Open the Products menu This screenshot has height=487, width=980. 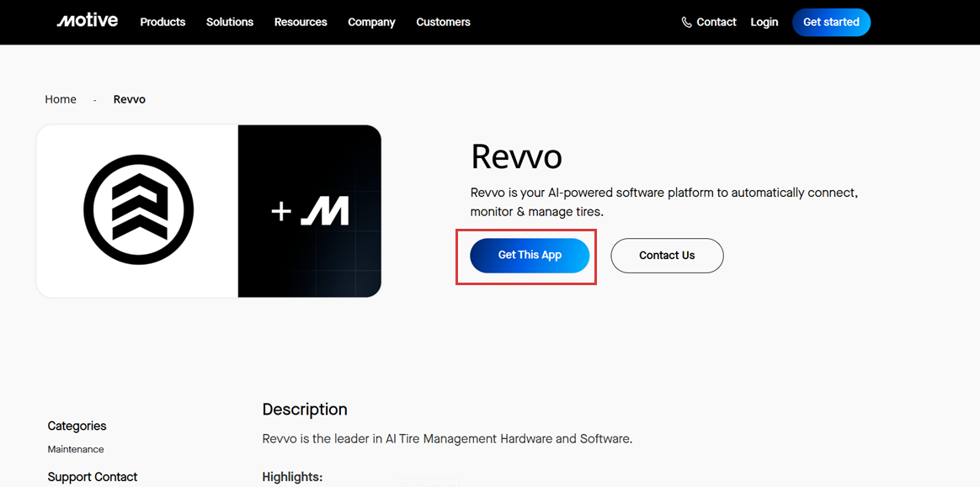162,22
